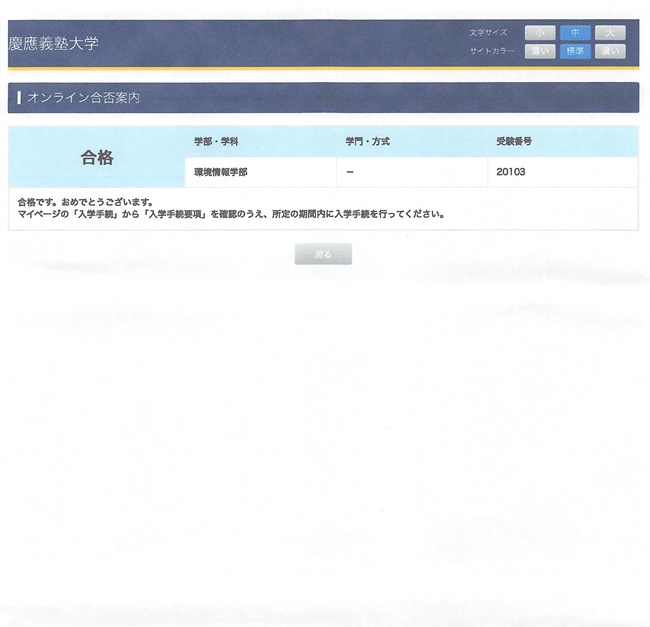
Task: Click the 慶應義塾大学 site title
Action: (54, 44)
